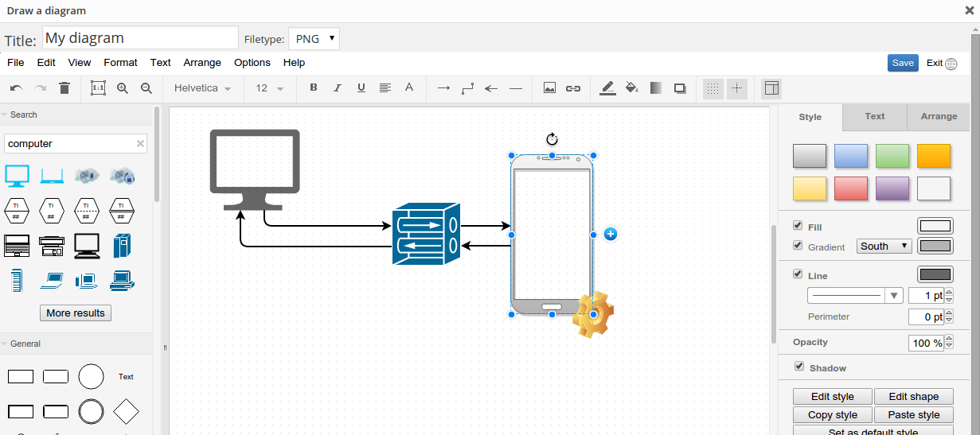Click the Insert Link icon
Image resolution: width=980 pixels, height=435 pixels.
click(x=572, y=88)
